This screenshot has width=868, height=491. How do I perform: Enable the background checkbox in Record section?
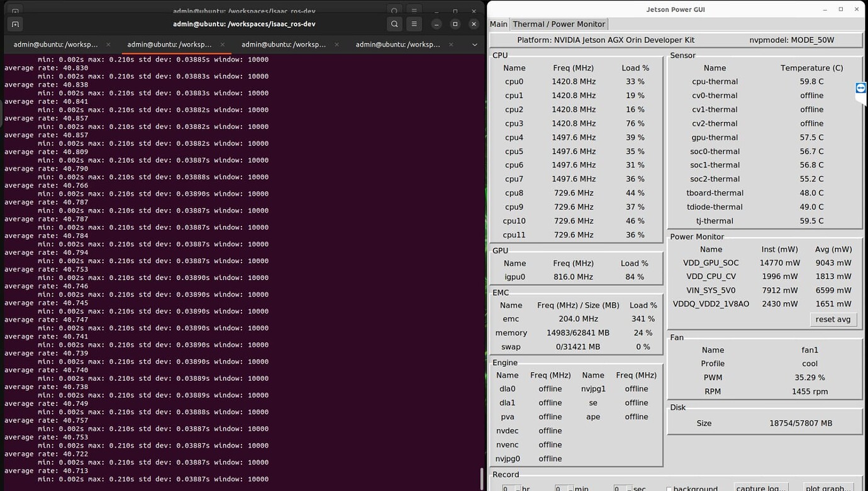point(669,488)
